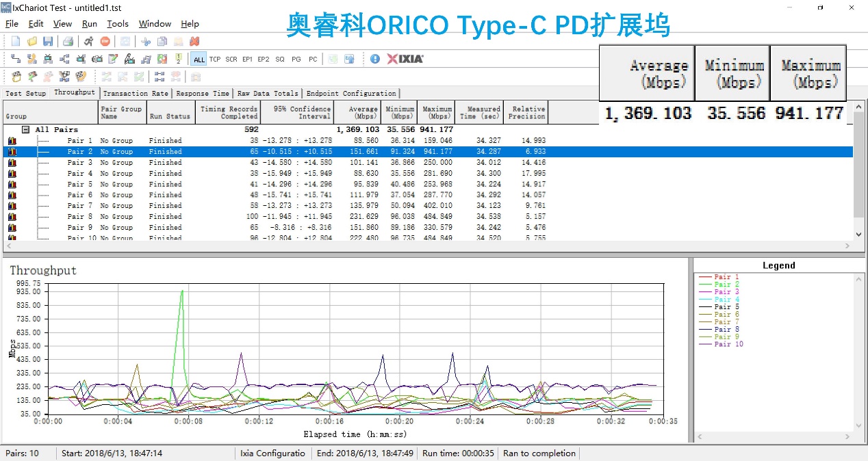Click the Pair 10 purple legend entry

point(721,344)
